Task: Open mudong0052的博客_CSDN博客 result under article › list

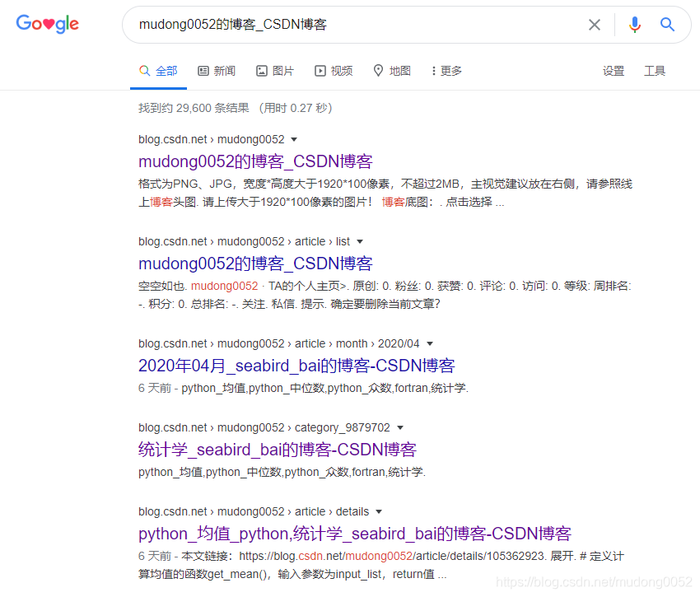Action: click(x=255, y=264)
